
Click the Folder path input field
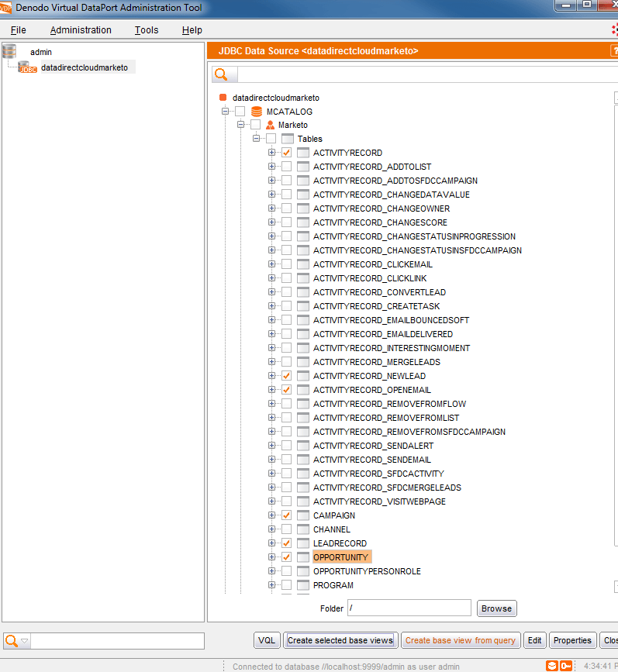click(x=409, y=608)
